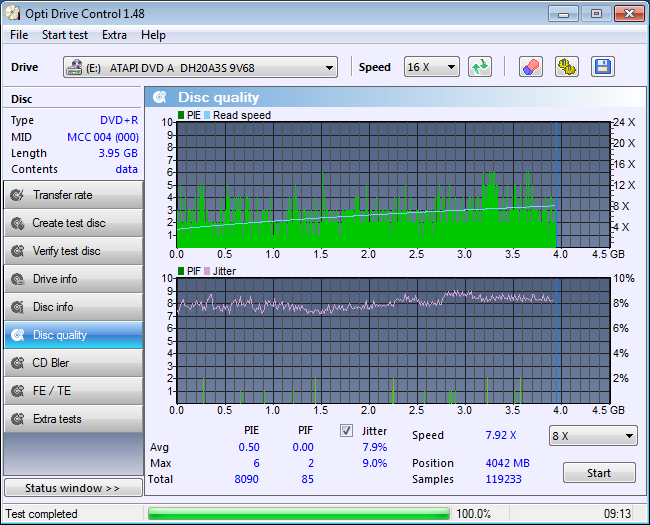Click the Samples value 119233
Image resolution: width=650 pixels, height=525 pixels.
[x=503, y=479]
